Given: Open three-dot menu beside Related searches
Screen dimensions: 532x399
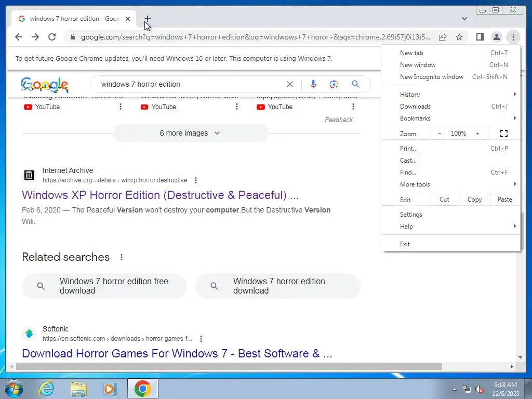Looking at the screenshot, I should click(x=122, y=257).
